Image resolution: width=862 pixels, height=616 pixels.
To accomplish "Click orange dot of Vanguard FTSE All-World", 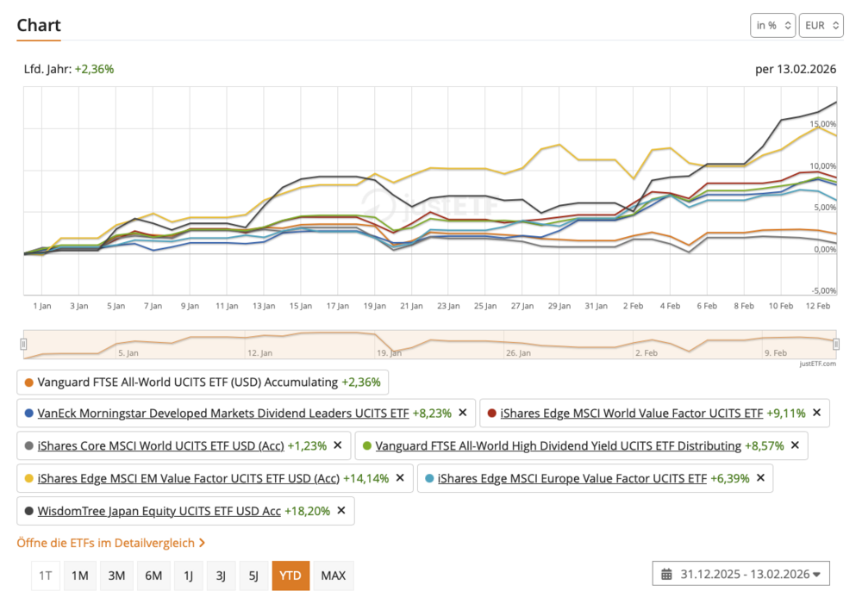I will 28,383.
